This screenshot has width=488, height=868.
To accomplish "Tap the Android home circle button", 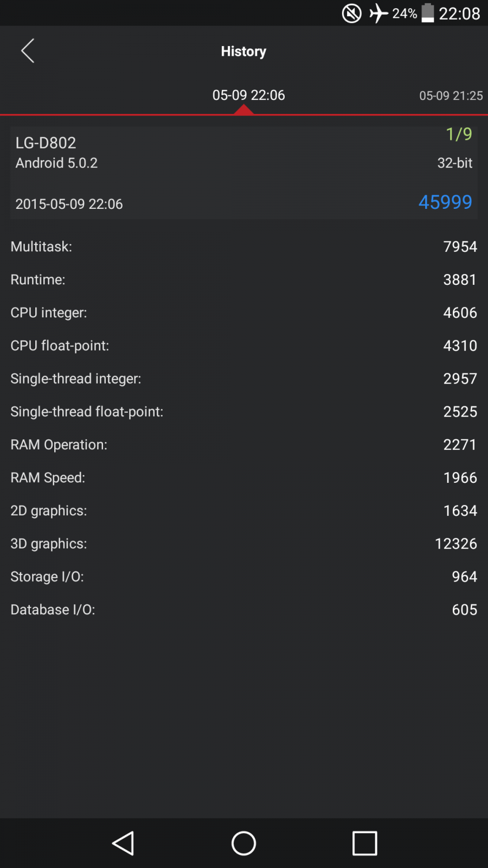I will 243,843.
